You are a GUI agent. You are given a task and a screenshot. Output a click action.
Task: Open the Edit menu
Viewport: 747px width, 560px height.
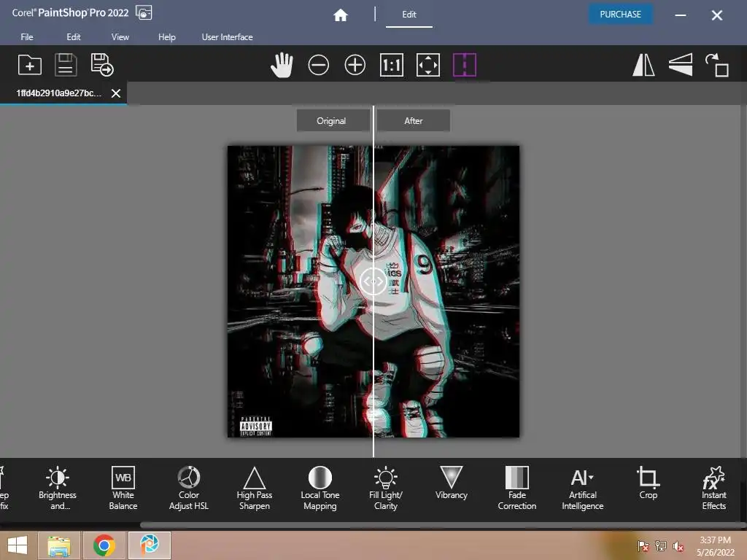(x=74, y=36)
